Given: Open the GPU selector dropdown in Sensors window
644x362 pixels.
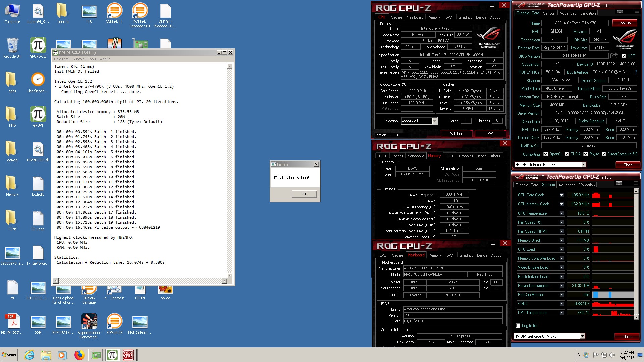Looking at the screenshot, I should 582,336.
